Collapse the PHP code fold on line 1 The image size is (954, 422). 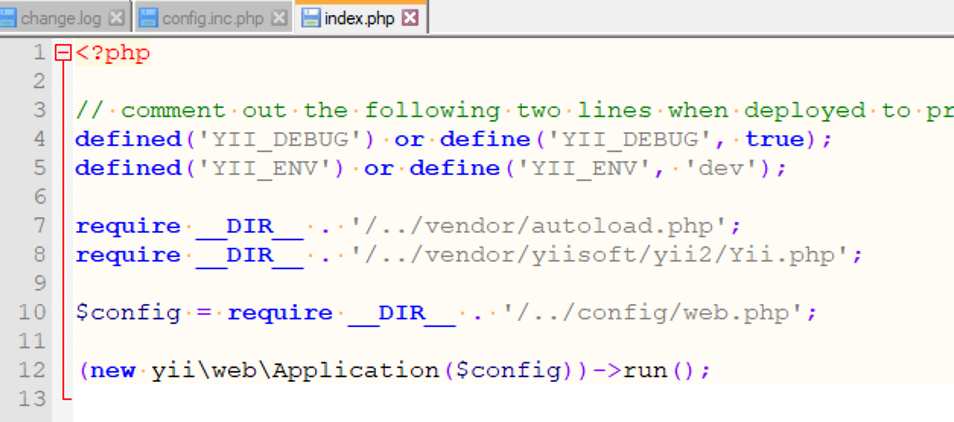click(x=63, y=53)
